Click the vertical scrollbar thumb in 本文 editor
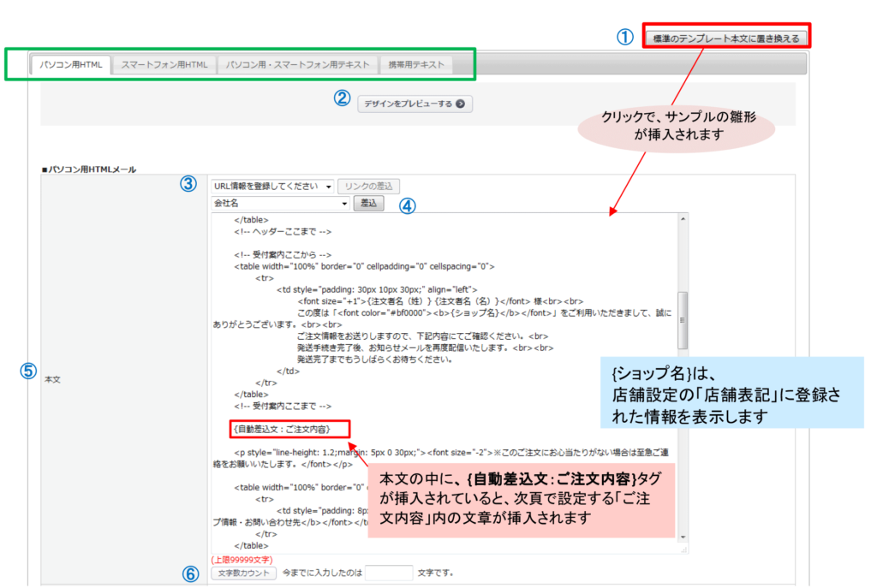Viewport: 877px width, 588px height. point(683,318)
